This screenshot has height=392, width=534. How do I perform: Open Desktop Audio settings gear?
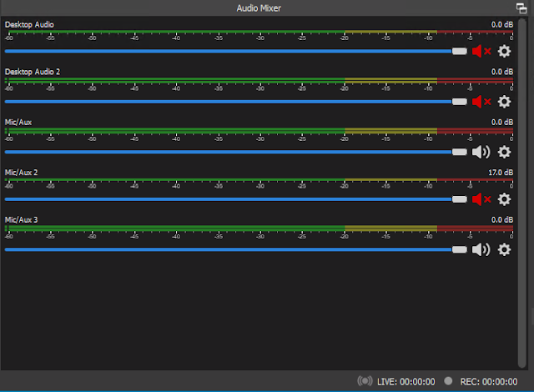point(504,52)
